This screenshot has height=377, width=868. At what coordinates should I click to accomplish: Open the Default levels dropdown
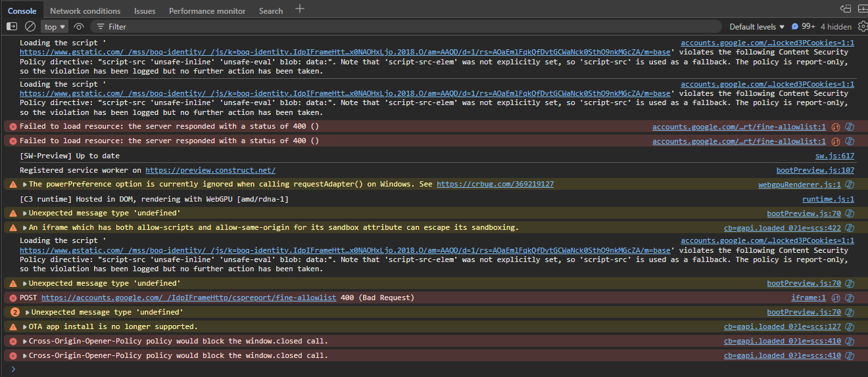click(757, 27)
